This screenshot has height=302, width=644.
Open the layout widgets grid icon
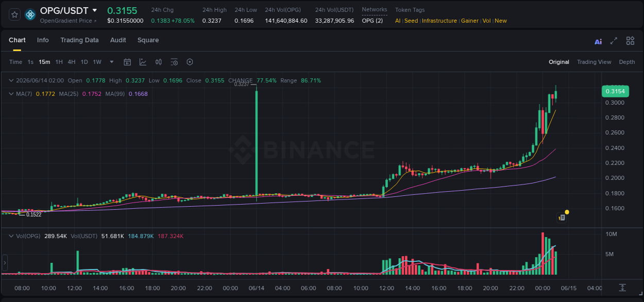point(630,41)
